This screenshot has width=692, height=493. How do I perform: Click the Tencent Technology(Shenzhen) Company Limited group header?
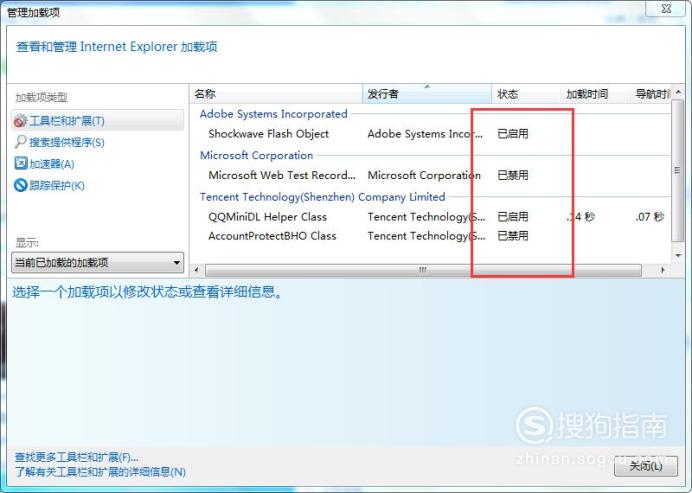[x=323, y=197]
